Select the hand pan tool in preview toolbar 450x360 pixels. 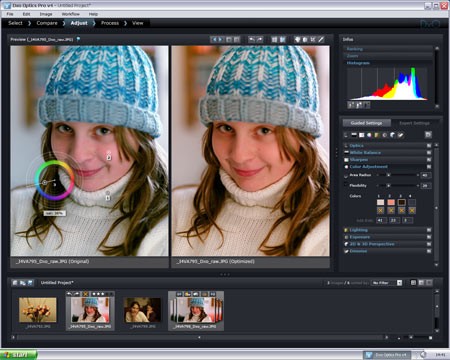pyautogui.click(x=297, y=39)
